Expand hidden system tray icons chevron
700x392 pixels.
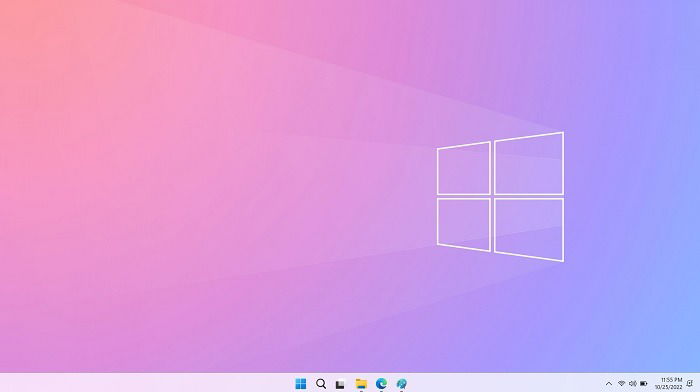click(609, 384)
